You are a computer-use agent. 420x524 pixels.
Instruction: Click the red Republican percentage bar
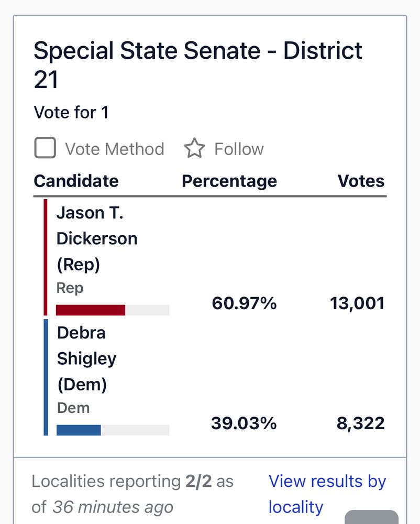(91, 310)
